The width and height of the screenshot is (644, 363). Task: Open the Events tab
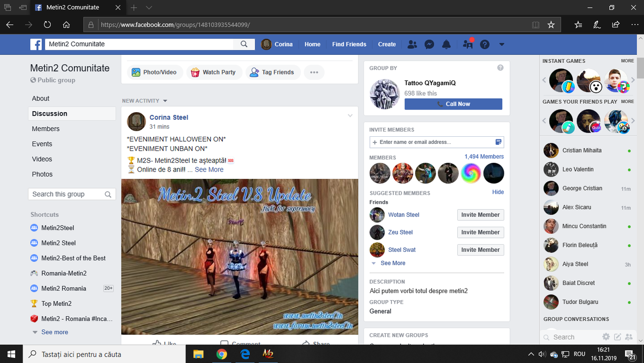click(42, 144)
